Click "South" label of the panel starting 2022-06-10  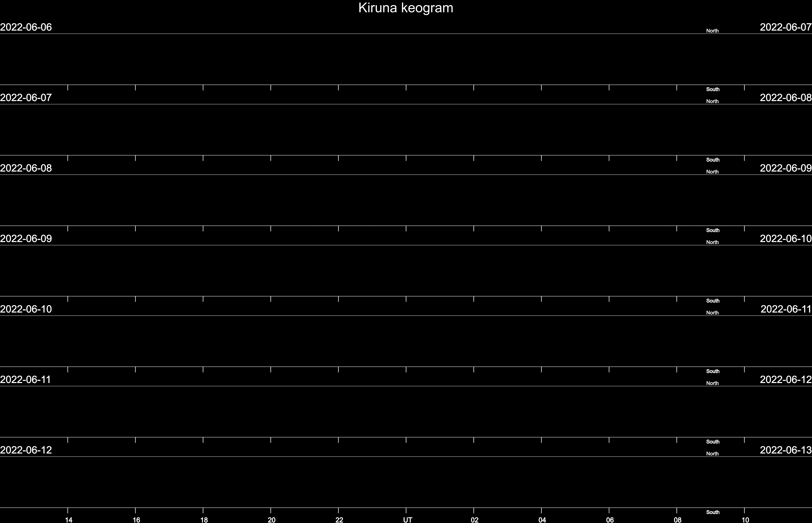(713, 371)
